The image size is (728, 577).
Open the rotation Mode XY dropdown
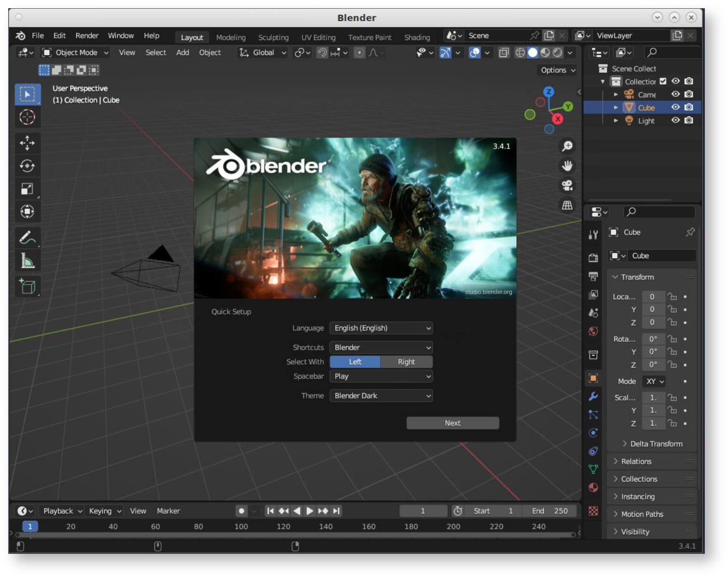point(654,381)
